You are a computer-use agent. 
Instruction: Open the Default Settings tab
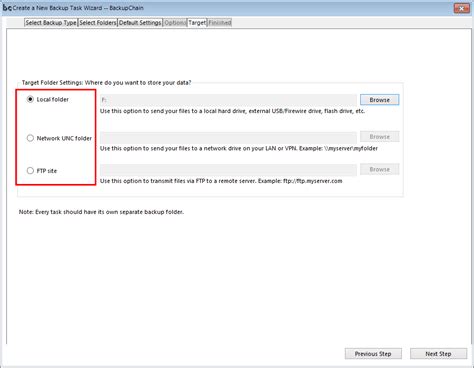[140, 23]
